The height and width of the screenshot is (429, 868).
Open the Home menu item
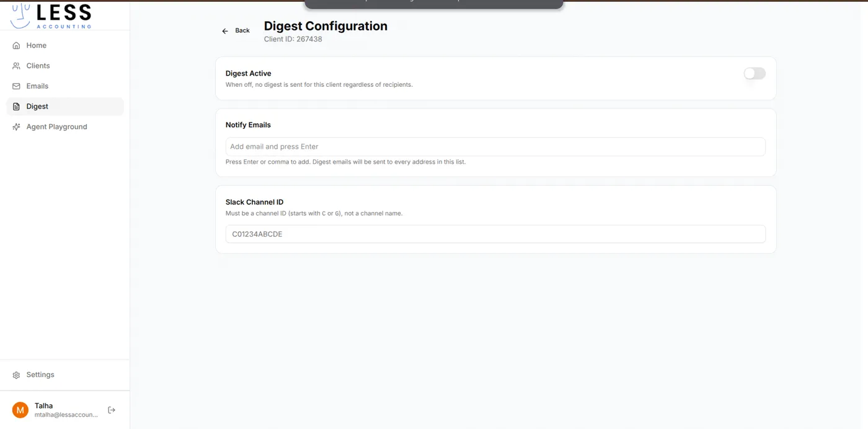coord(65,45)
